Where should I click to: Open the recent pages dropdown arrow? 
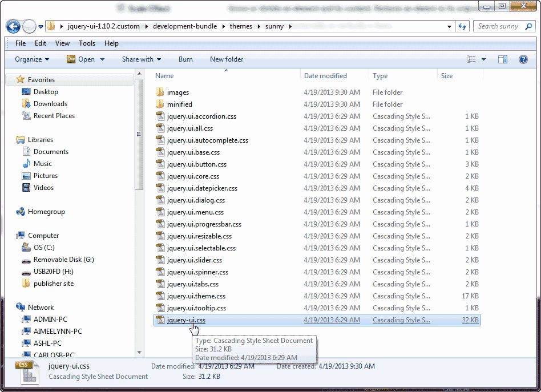tap(41, 27)
